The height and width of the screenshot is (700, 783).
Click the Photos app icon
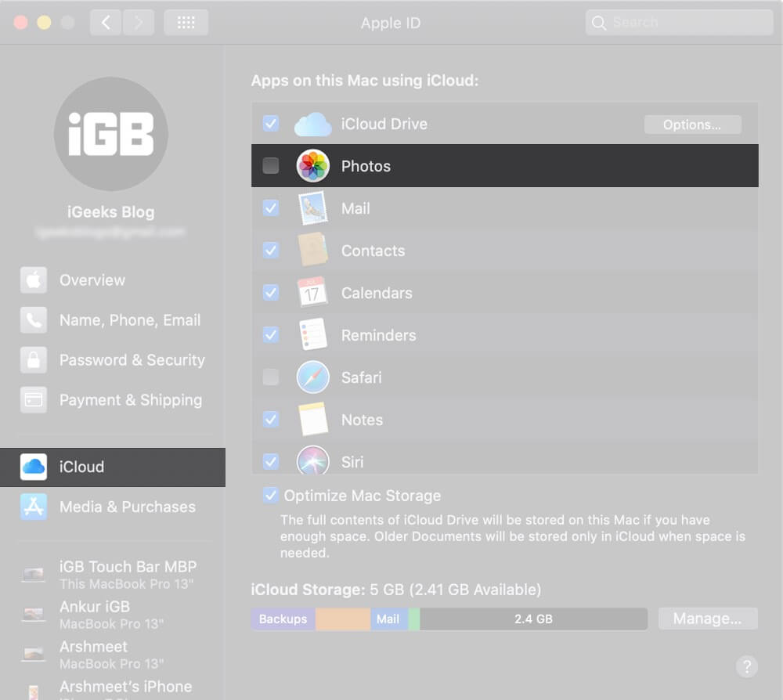pyautogui.click(x=312, y=166)
